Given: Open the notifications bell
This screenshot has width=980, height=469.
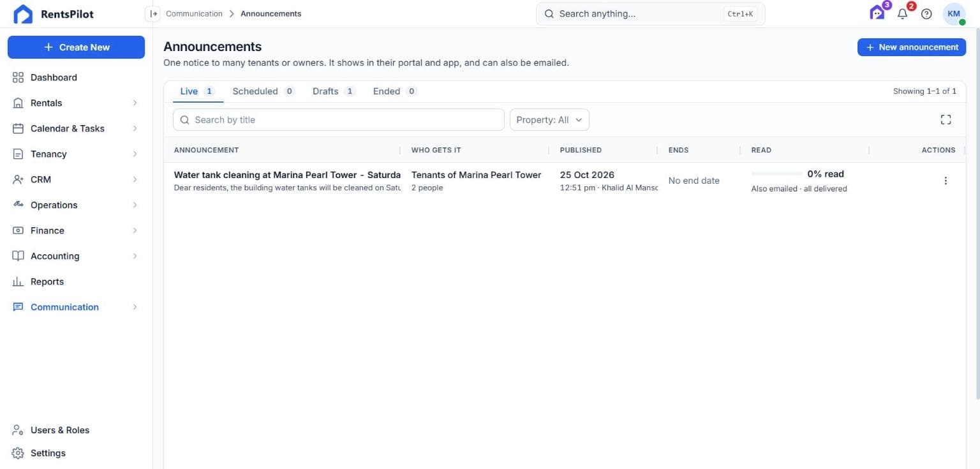Looking at the screenshot, I should (x=902, y=13).
